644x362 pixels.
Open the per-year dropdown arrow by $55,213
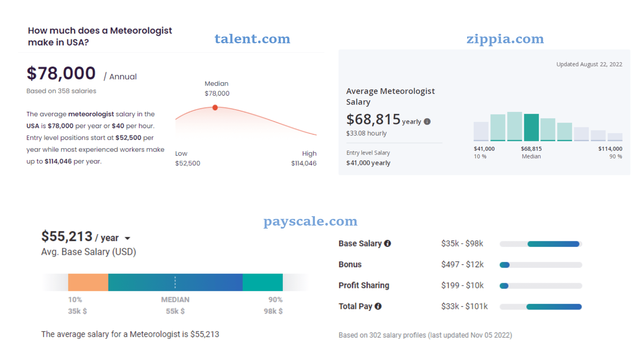127,238
